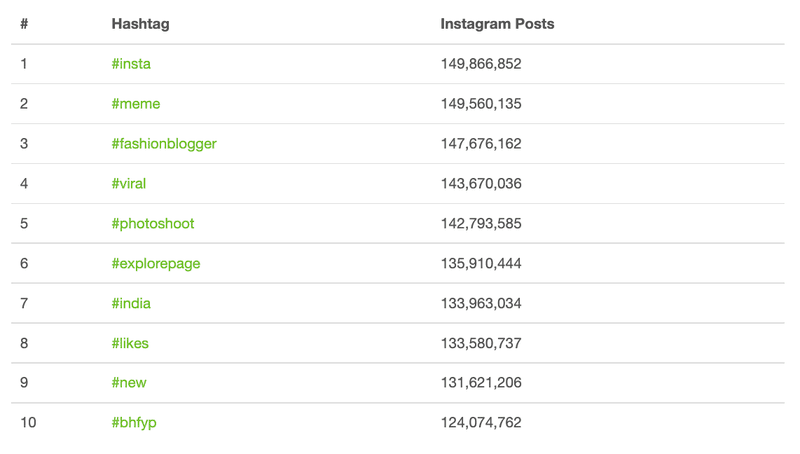Click the rank number 10 cell
Viewport: 800px width, 454px height.
tap(28, 423)
